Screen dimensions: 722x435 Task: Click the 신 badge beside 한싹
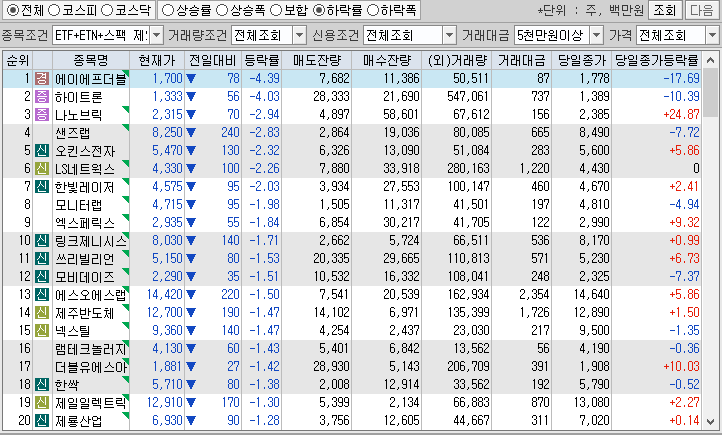[42, 384]
